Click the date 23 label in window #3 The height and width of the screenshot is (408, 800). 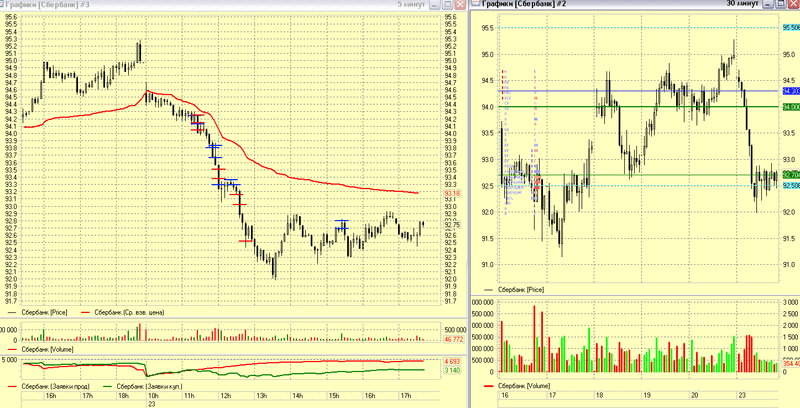[152, 403]
